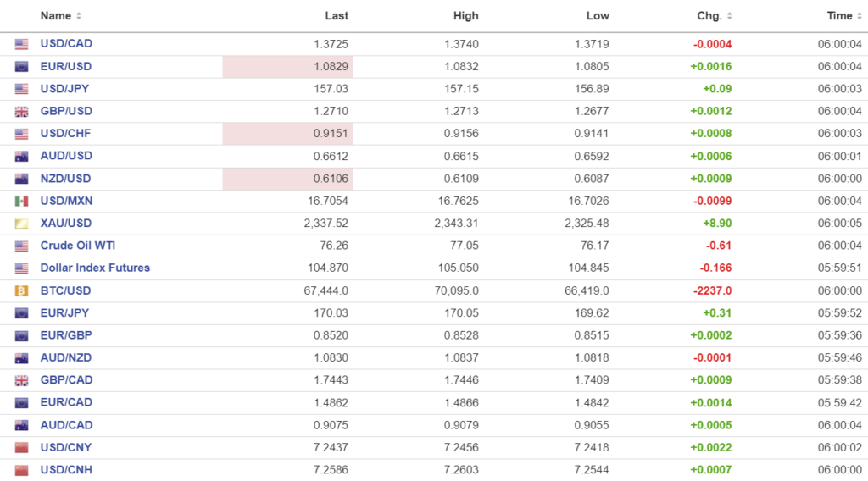Click the Australia flag icon beside AUD/USD
The width and height of the screenshot is (868, 481).
[22, 157]
